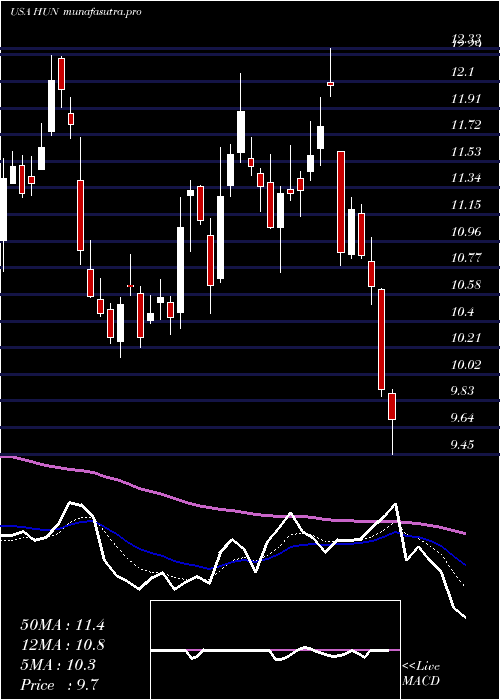The height and width of the screenshot is (700, 500).
Task: Click the 50MA : 11.4 readout
Action: pos(62,625)
